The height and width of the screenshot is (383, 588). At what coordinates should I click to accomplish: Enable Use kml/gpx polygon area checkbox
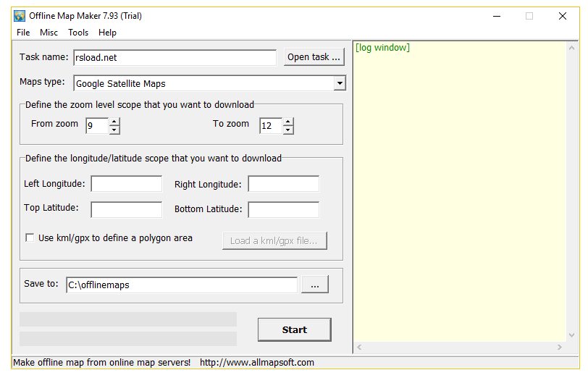point(30,237)
